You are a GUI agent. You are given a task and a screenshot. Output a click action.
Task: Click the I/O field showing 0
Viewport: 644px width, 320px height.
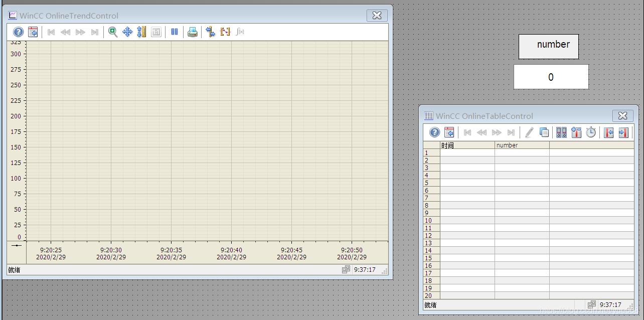pyautogui.click(x=551, y=77)
